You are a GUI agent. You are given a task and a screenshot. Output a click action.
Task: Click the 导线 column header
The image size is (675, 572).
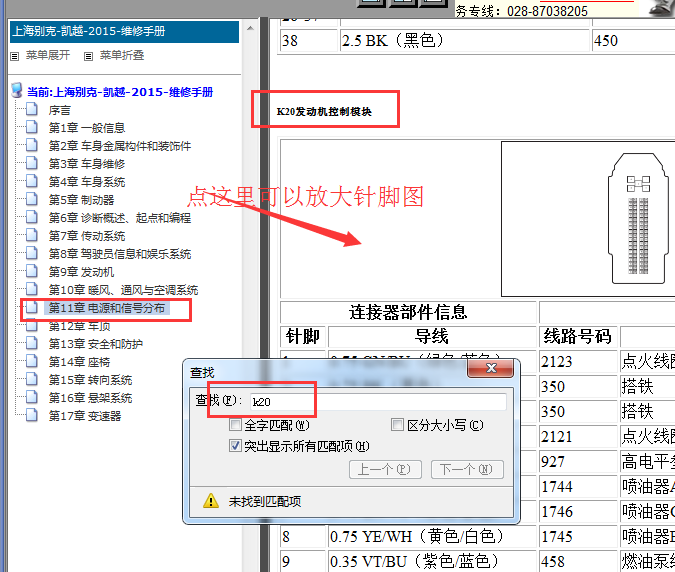[431, 336]
